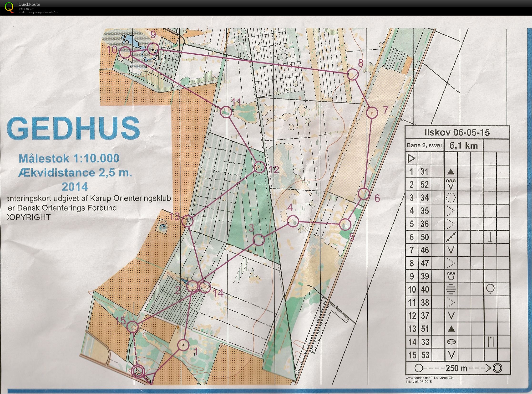The height and width of the screenshot is (394, 532).
Task: Click the dotted V symbol in row 4
Action: pyautogui.click(x=451, y=211)
